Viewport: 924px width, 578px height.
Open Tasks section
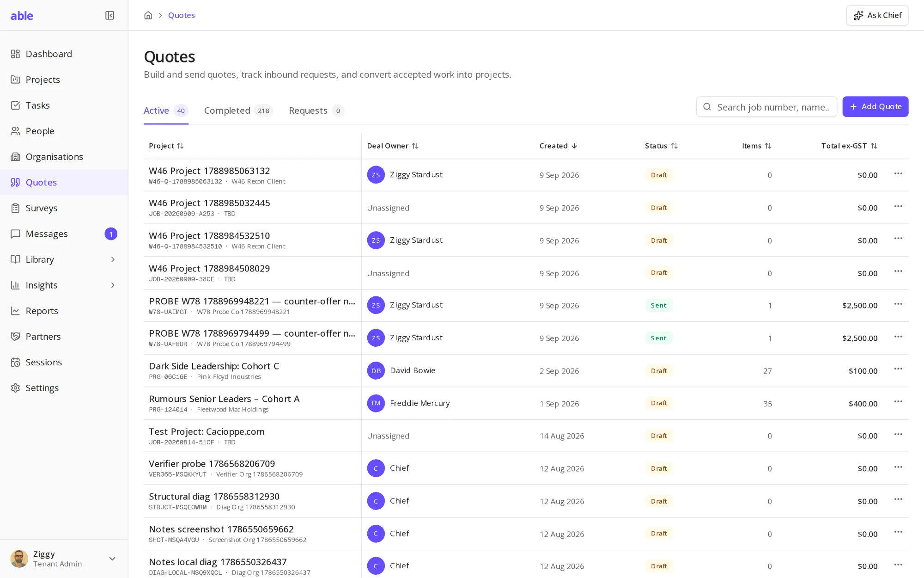(x=64, y=105)
